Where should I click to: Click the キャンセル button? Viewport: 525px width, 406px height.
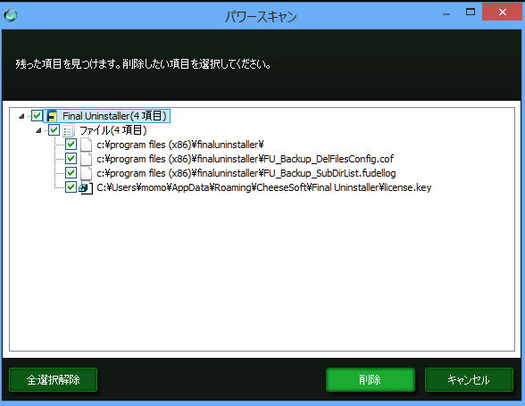(x=469, y=380)
